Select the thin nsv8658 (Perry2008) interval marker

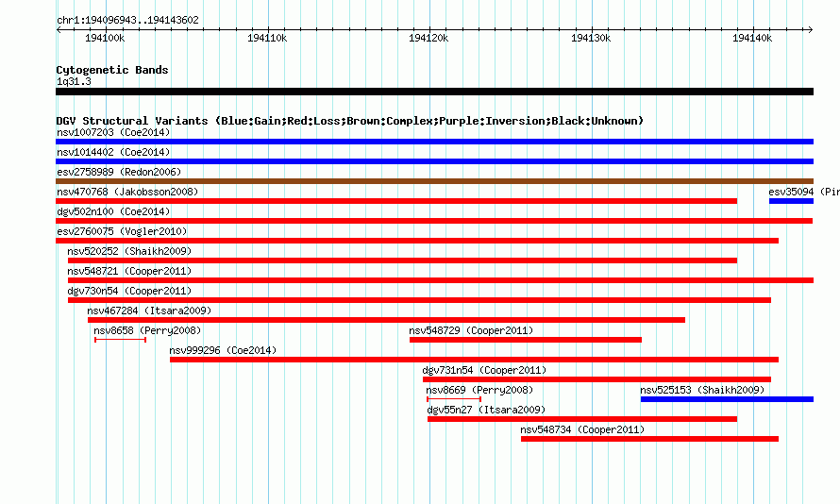121,340
